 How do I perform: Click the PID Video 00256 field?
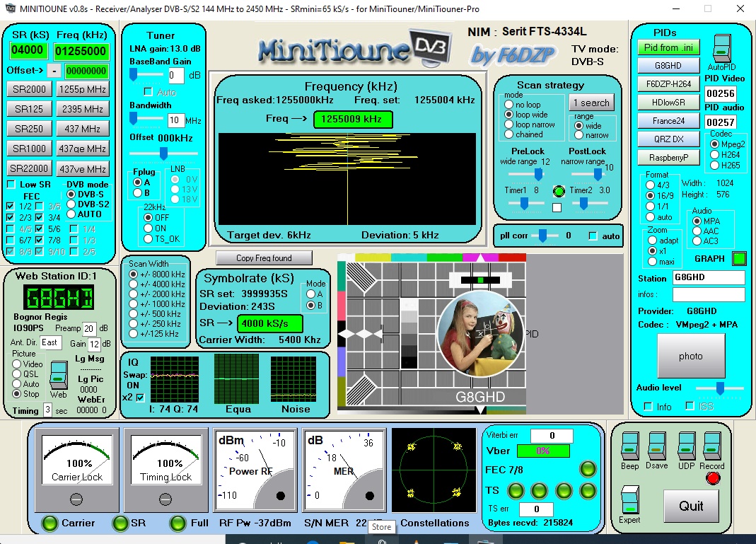pyautogui.click(x=721, y=93)
